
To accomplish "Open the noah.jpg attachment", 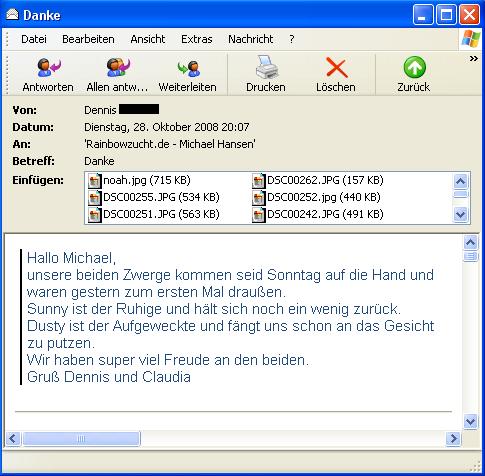I will 139,180.
